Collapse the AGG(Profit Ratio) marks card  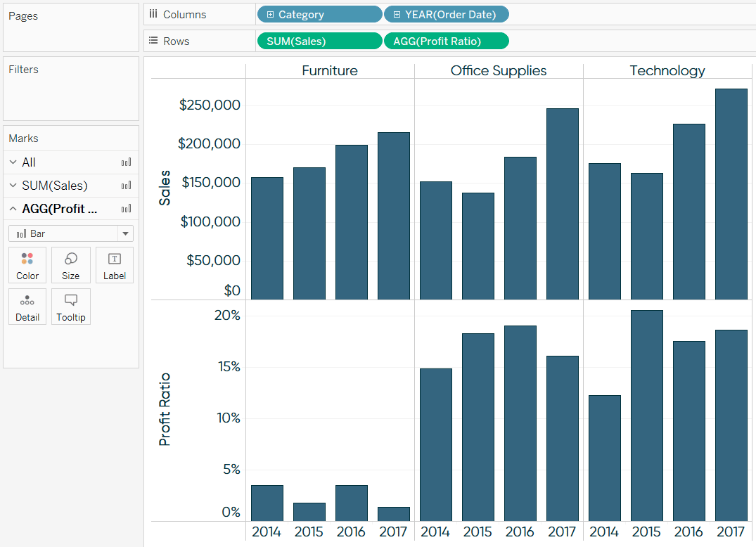[x=12, y=208]
